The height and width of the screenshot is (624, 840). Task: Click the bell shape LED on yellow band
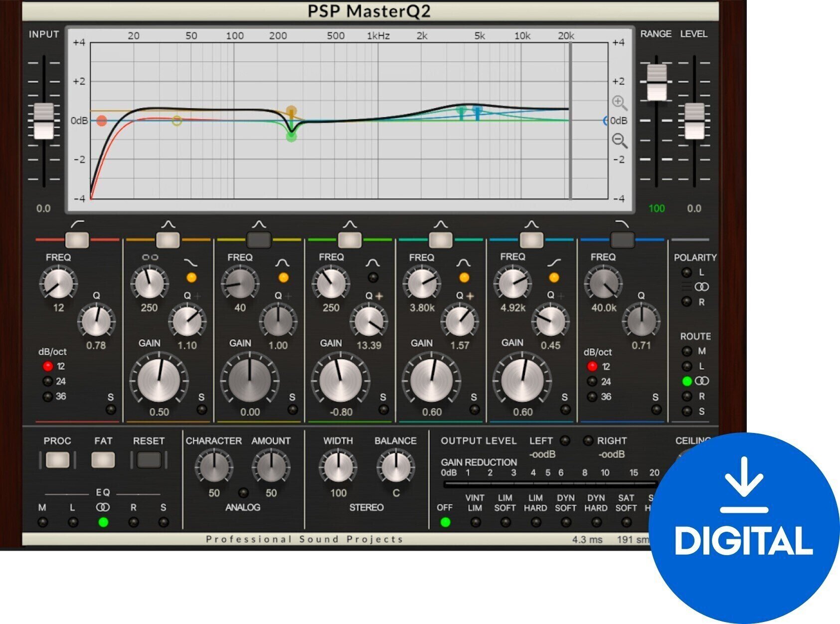point(283,277)
